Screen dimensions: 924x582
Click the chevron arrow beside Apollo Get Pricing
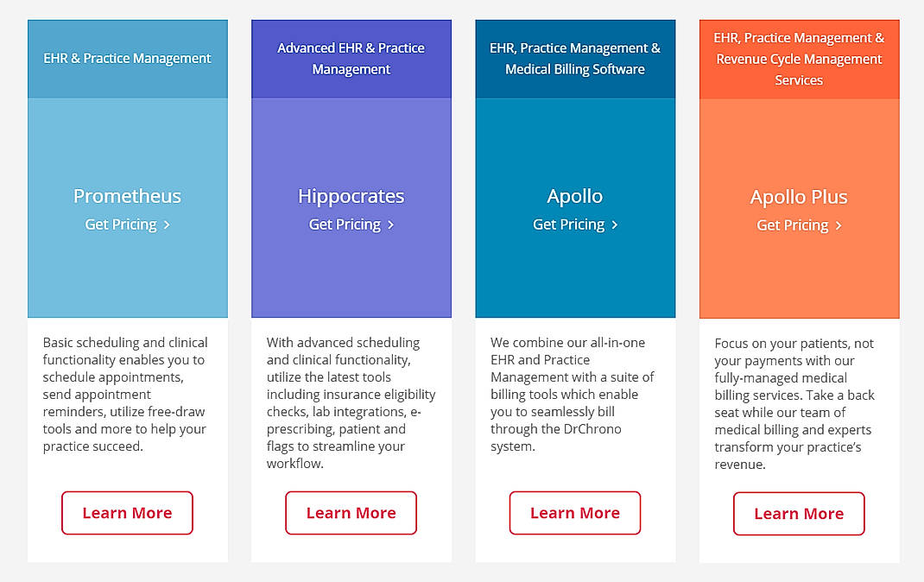615,225
